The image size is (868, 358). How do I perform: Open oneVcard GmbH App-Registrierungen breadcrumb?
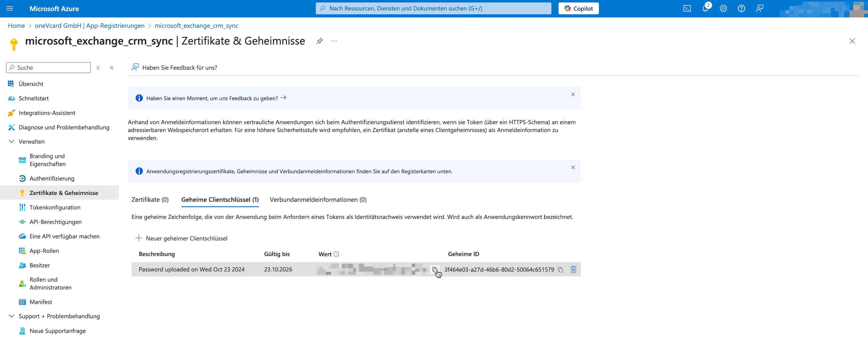pyautogui.click(x=90, y=26)
